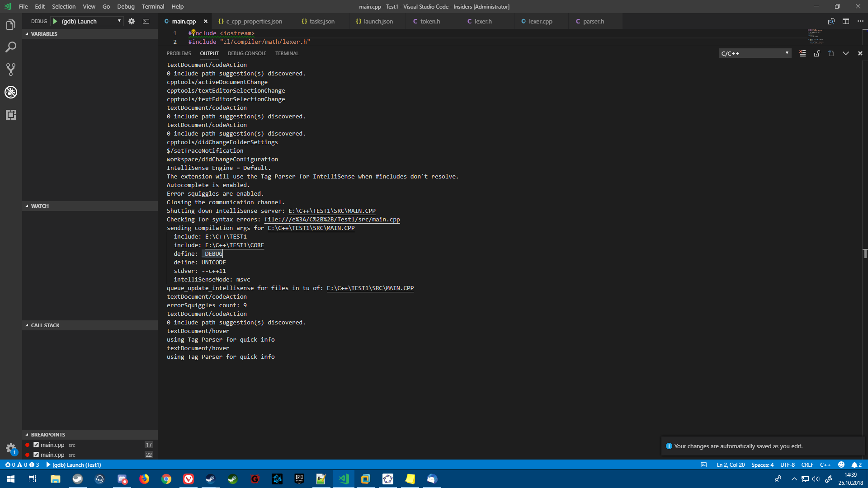The width and height of the screenshot is (868, 488).
Task: Expand the debug configuration dropdown (gdb) Launch
Action: click(x=119, y=21)
